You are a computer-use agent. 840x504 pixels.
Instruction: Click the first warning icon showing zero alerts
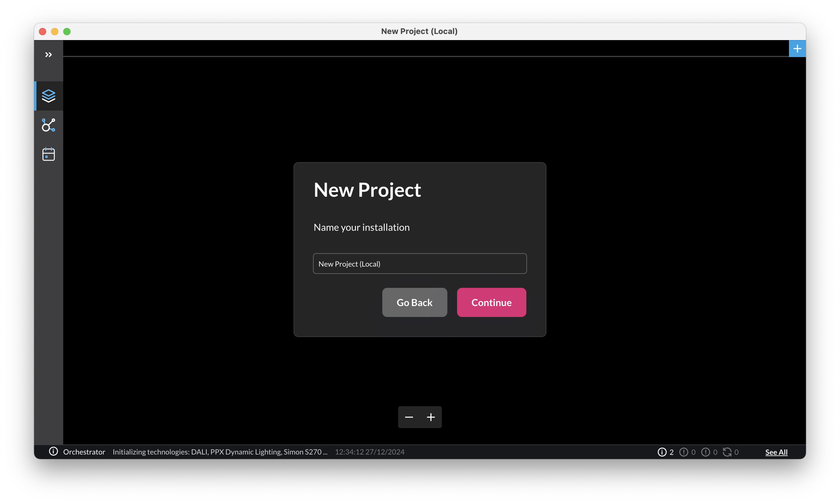click(683, 452)
